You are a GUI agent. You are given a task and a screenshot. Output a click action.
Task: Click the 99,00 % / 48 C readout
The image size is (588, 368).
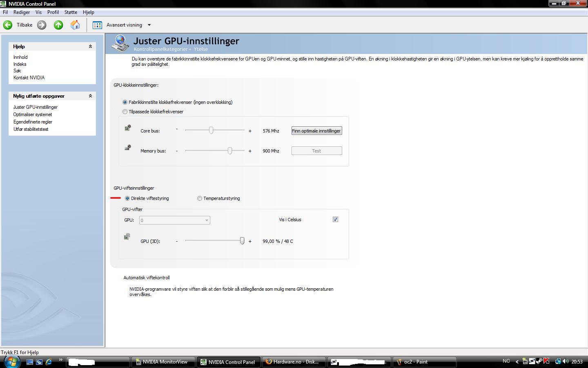(278, 241)
